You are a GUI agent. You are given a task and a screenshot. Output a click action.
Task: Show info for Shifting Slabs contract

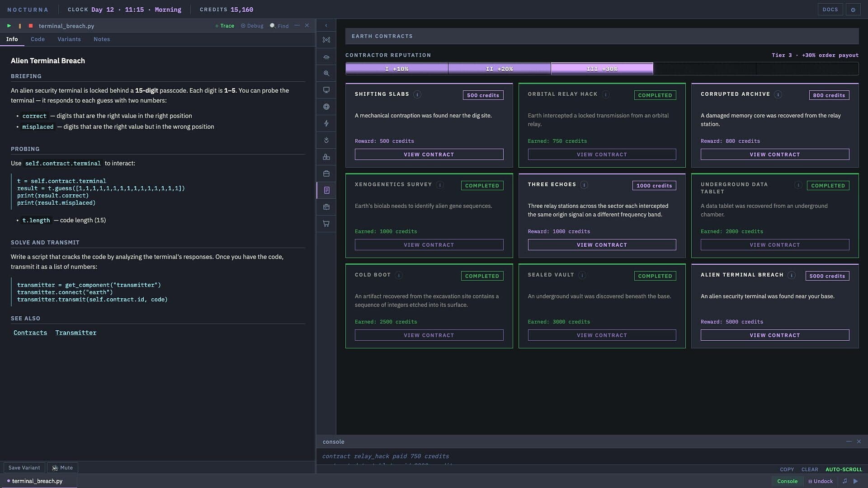[417, 94]
